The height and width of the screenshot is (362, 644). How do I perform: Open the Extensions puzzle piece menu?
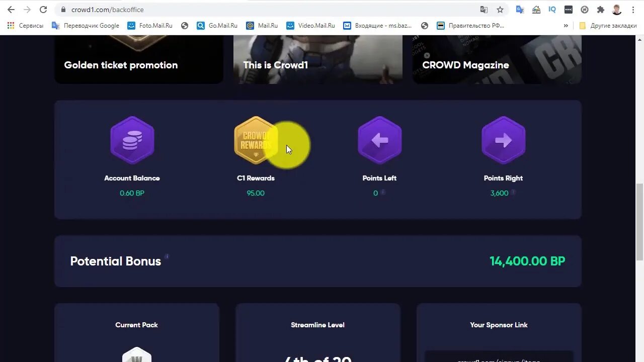pyautogui.click(x=601, y=10)
